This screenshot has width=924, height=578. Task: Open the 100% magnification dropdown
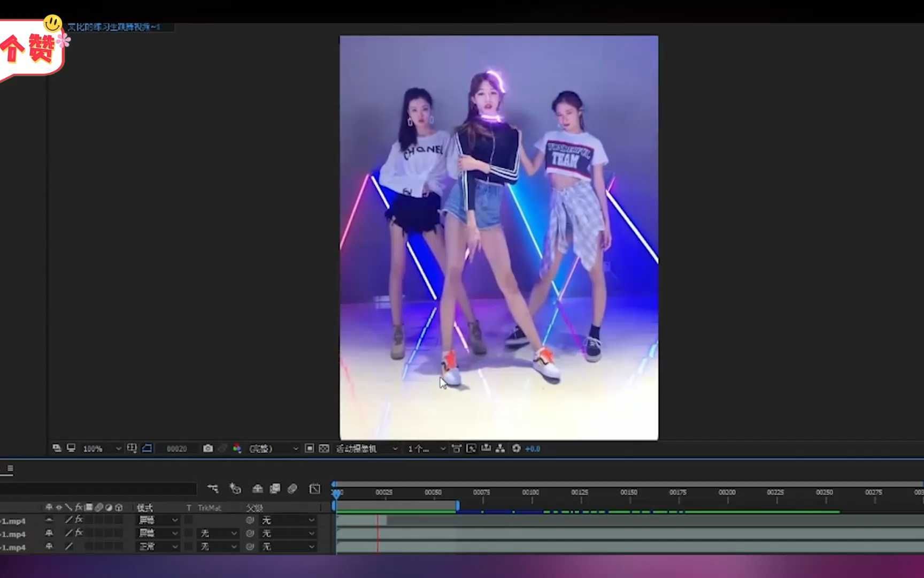(102, 448)
